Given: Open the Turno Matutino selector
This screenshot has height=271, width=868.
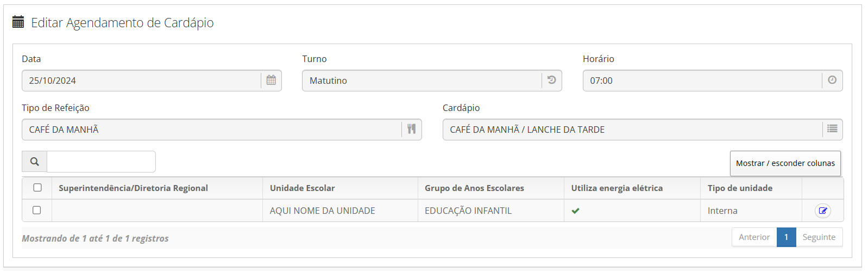Looking at the screenshot, I should pos(422,81).
